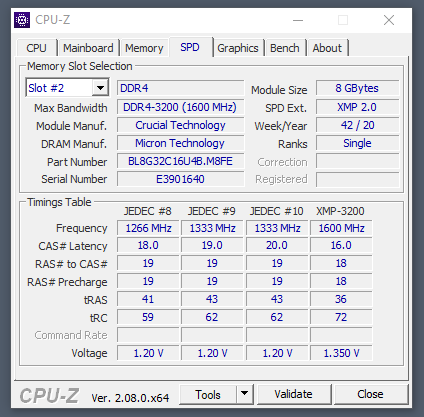
Task: Click the Validate button
Action: point(293,394)
